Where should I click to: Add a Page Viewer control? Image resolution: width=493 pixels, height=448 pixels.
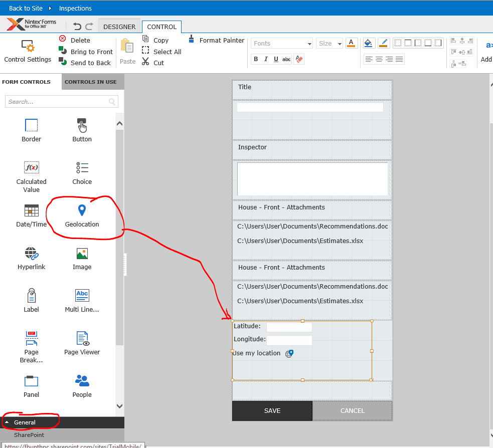pyautogui.click(x=82, y=343)
